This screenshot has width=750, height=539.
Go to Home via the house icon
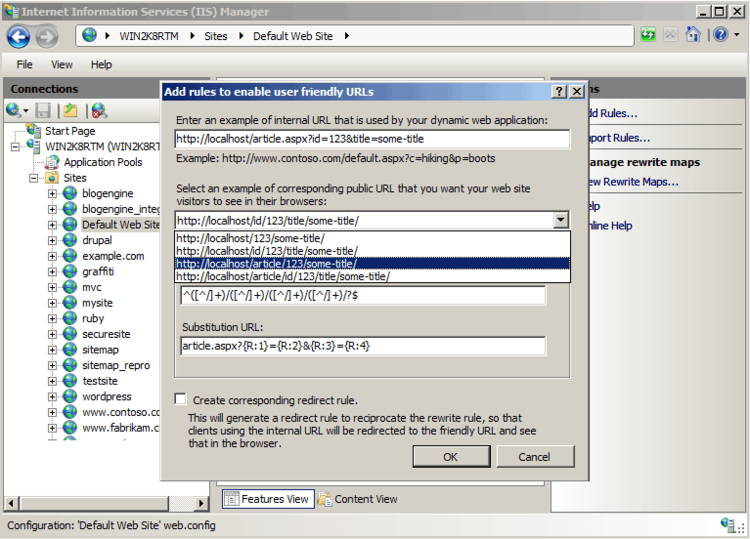(695, 36)
